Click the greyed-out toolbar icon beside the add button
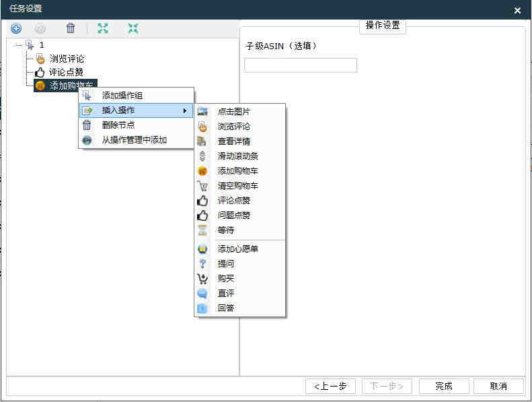 40,28
